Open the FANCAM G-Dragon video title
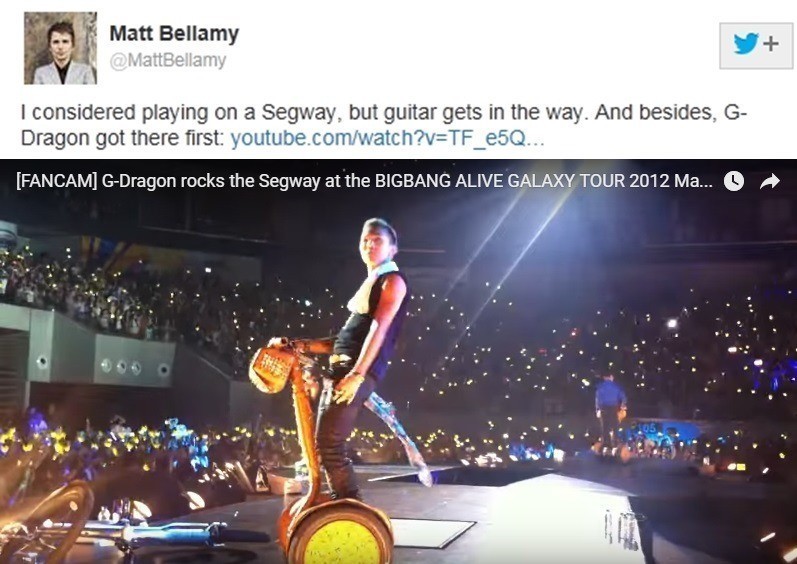The width and height of the screenshot is (797, 564). [364, 181]
